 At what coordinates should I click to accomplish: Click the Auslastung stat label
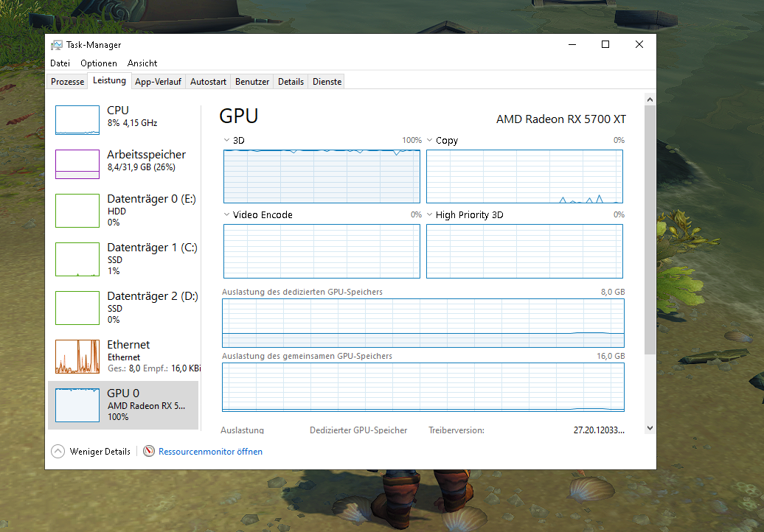click(x=242, y=430)
